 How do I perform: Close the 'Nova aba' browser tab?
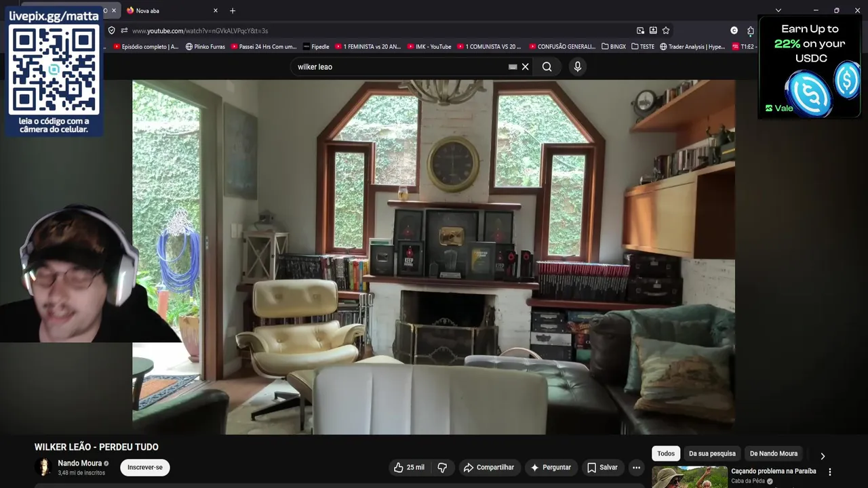tap(216, 11)
